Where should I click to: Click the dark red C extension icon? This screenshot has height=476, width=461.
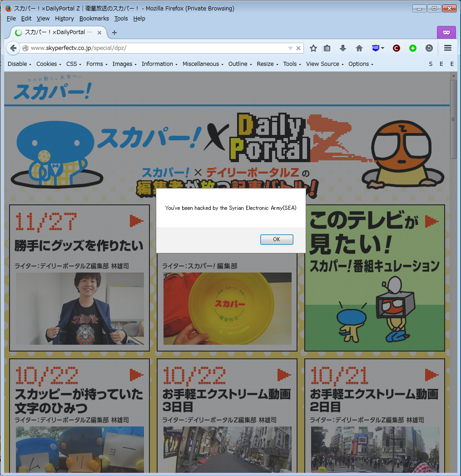397,48
